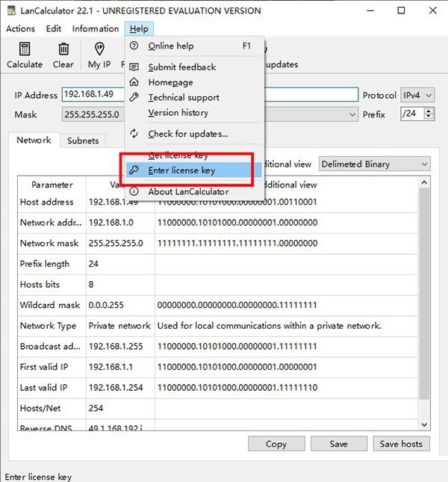Screen dimensions: 448x482
Task: Click the IP Address input field
Action: [210, 95]
